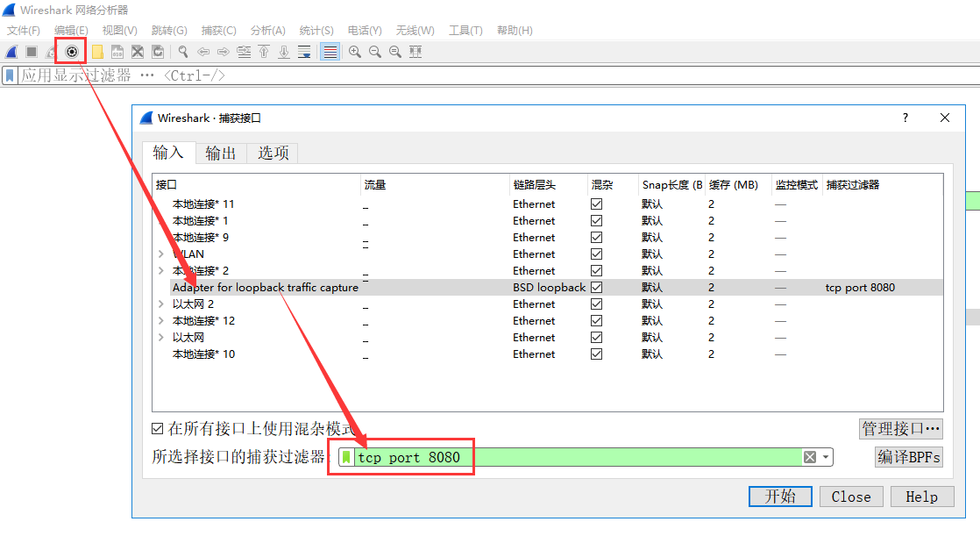Go back in packet history
980x536 pixels.
203,52
